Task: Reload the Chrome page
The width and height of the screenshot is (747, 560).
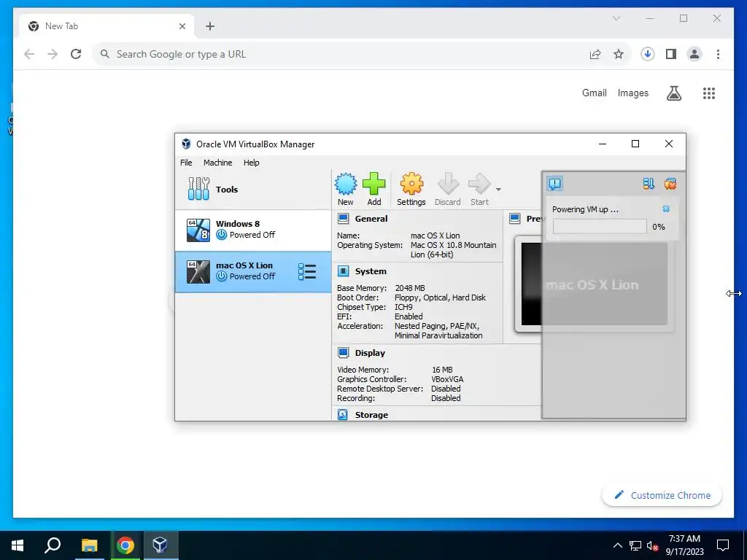Action: pos(76,54)
